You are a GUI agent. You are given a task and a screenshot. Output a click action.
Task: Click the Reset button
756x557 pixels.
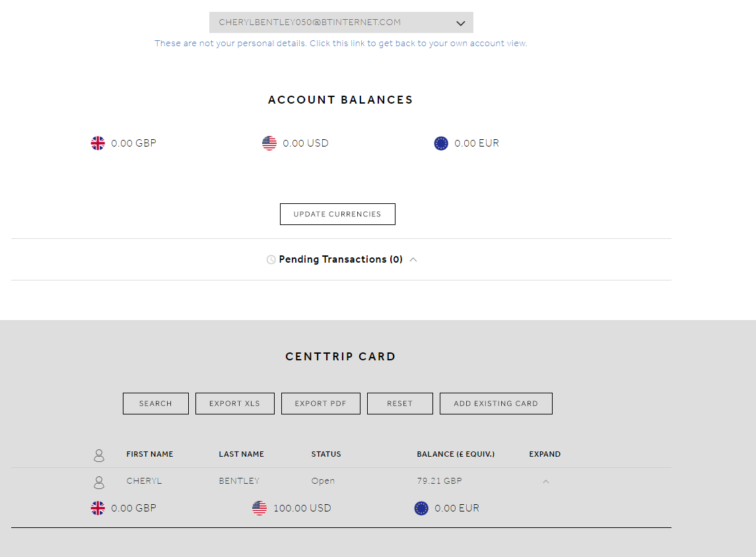tap(400, 404)
